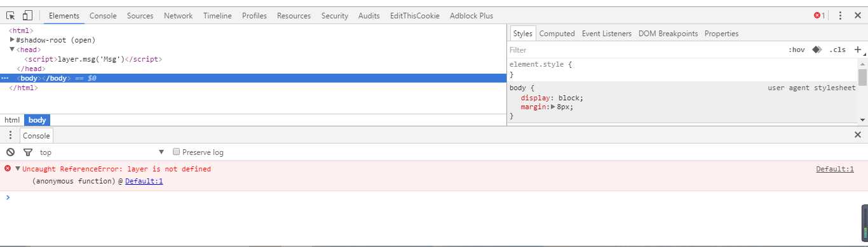Open the Adblock Plus tab
Screen dimensions: 868x247
tap(471, 16)
